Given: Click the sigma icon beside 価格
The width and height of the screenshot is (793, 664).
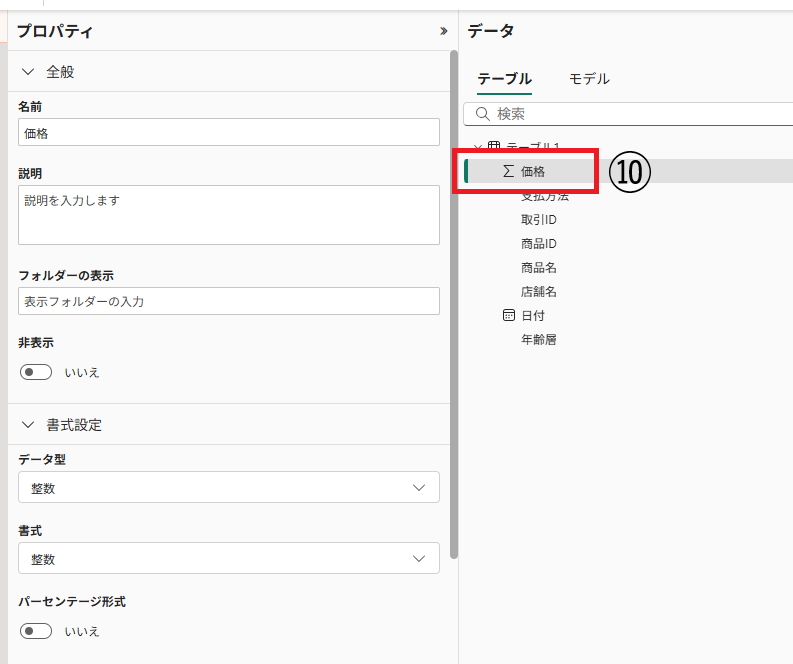Looking at the screenshot, I should click(508, 171).
